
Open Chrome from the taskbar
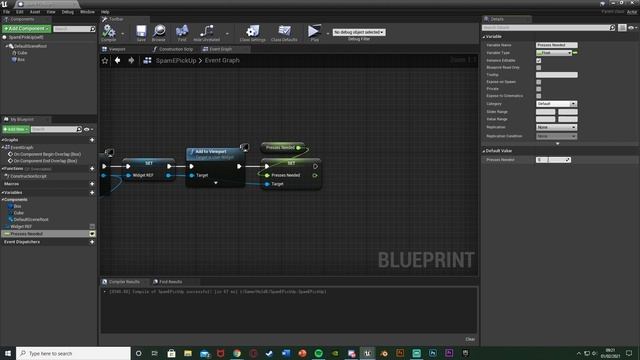237,353
